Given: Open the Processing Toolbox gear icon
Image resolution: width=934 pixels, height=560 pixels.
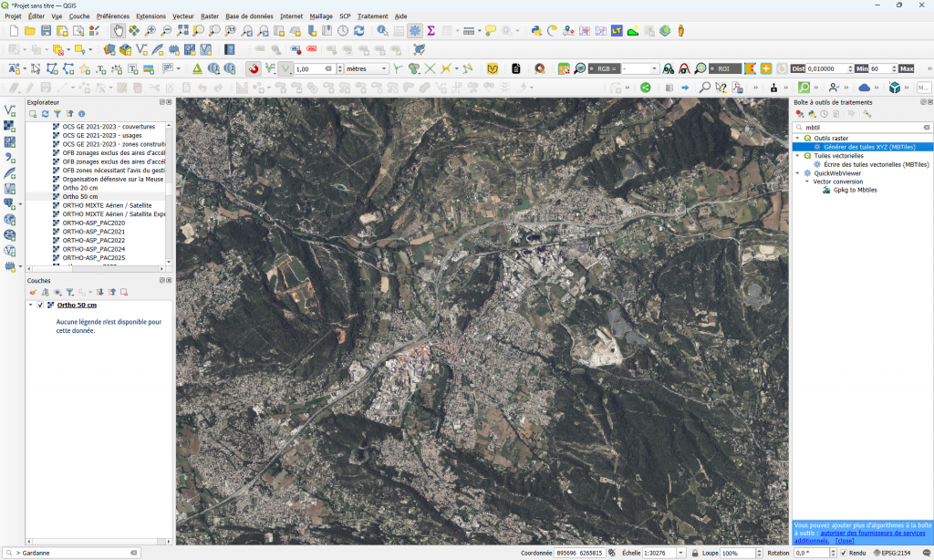Looking at the screenshot, I should [415, 30].
